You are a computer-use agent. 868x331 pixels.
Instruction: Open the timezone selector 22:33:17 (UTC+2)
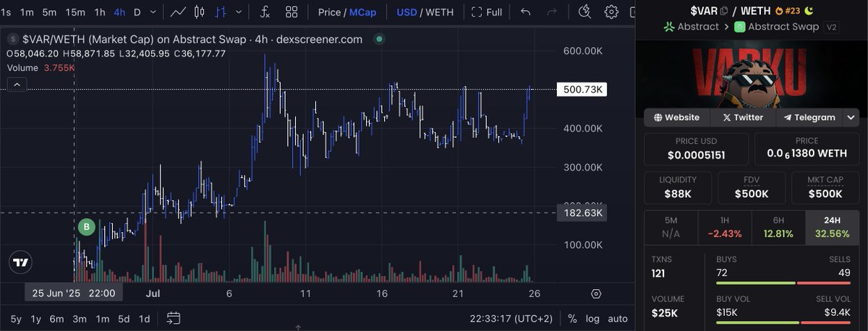(511, 318)
